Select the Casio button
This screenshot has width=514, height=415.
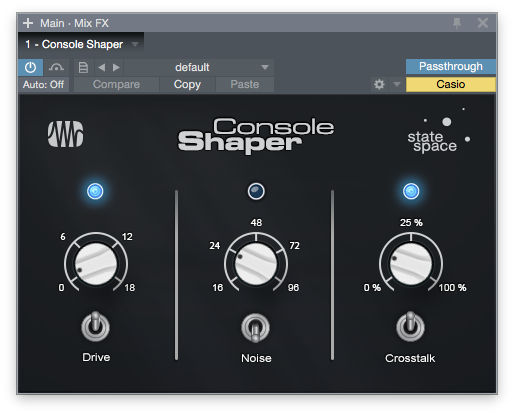click(451, 84)
